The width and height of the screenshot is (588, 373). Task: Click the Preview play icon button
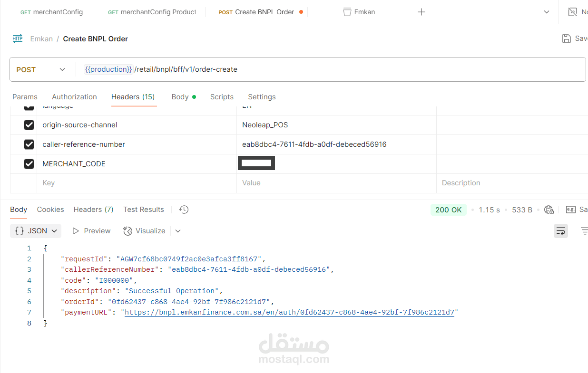pyautogui.click(x=91, y=231)
